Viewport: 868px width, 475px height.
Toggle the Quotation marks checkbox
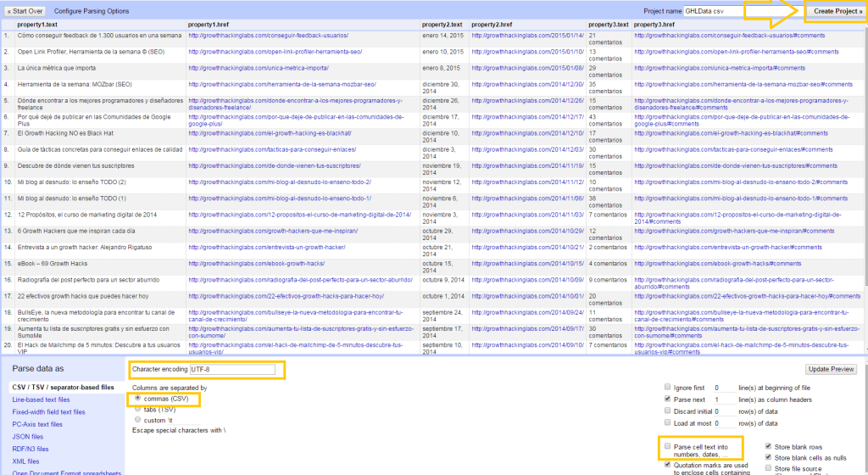tap(667, 465)
